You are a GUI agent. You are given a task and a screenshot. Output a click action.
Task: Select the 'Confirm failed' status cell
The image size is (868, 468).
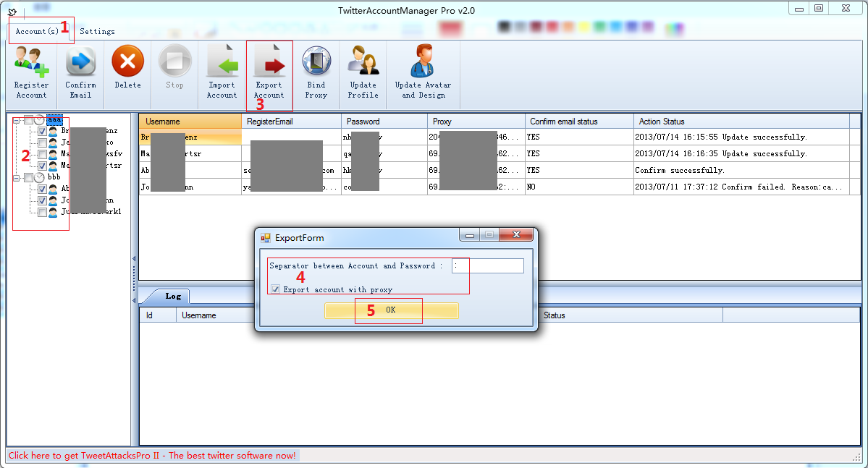click(742, 187)
